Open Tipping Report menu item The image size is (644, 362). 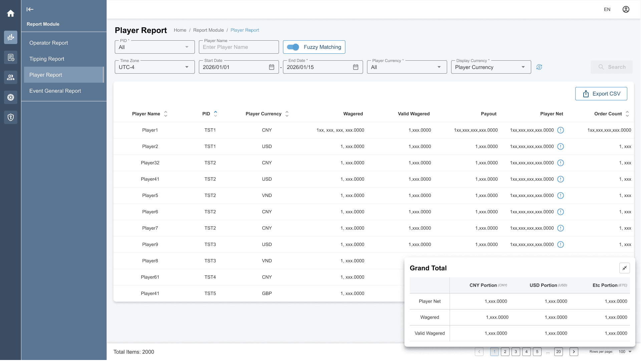64,59
